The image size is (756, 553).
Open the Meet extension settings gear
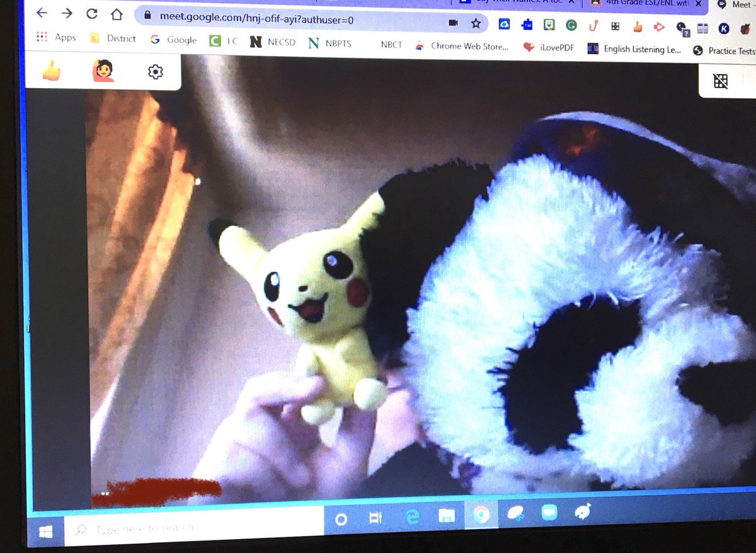click(x=155, y=72)
